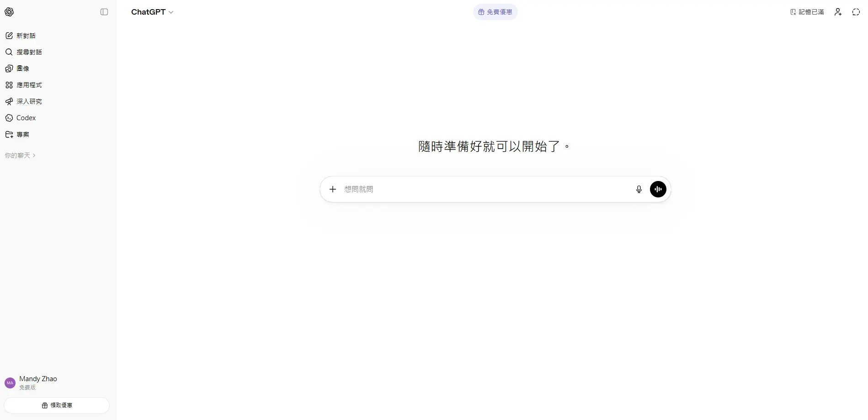Click the 領取優惠 claim offer button
Viewport: 868px width, 420px height.
pyautogui.click(x=56, y=405)
